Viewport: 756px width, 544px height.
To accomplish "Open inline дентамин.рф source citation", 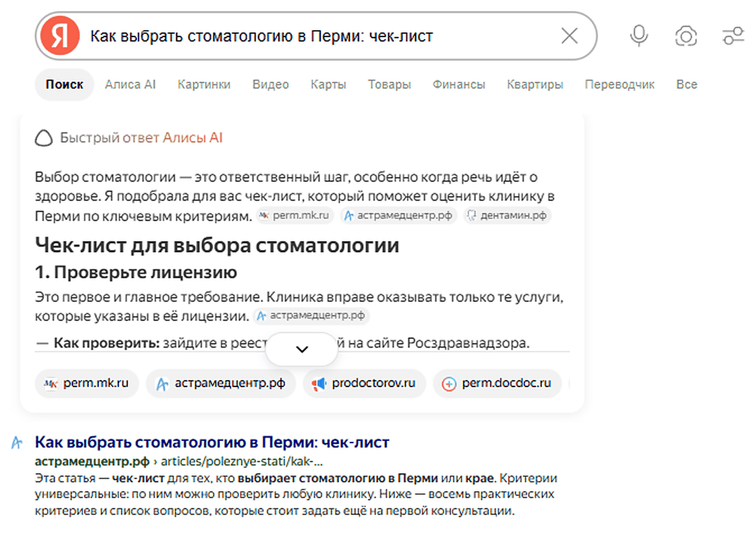I will 508,215.
